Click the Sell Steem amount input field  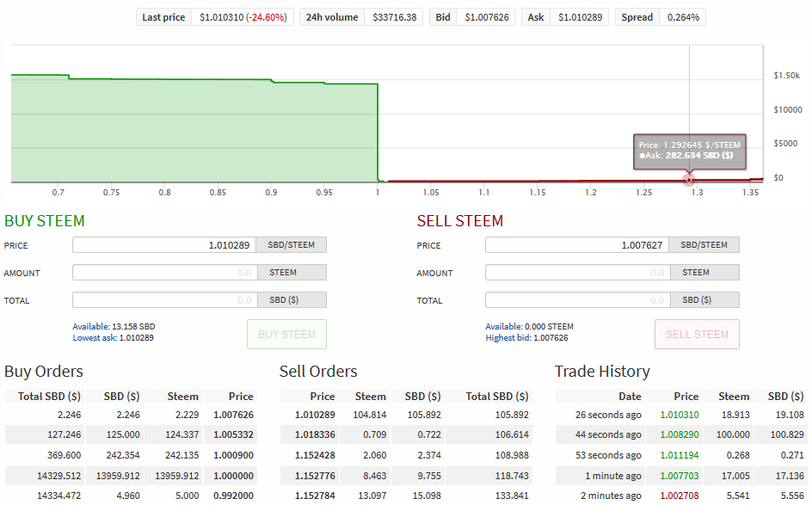tap(577, 273)
